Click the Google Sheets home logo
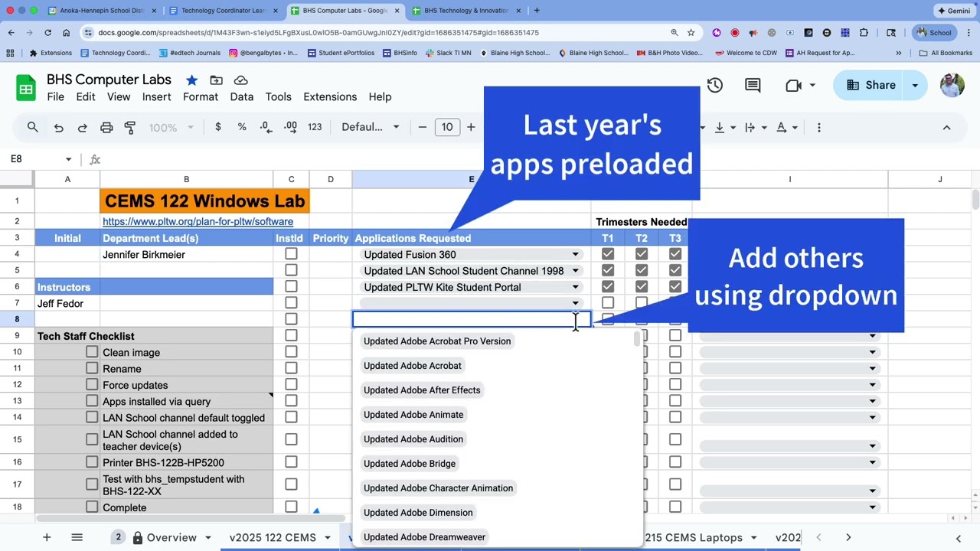980x551 pixels. pyautogui.click(x=26, y=88)
